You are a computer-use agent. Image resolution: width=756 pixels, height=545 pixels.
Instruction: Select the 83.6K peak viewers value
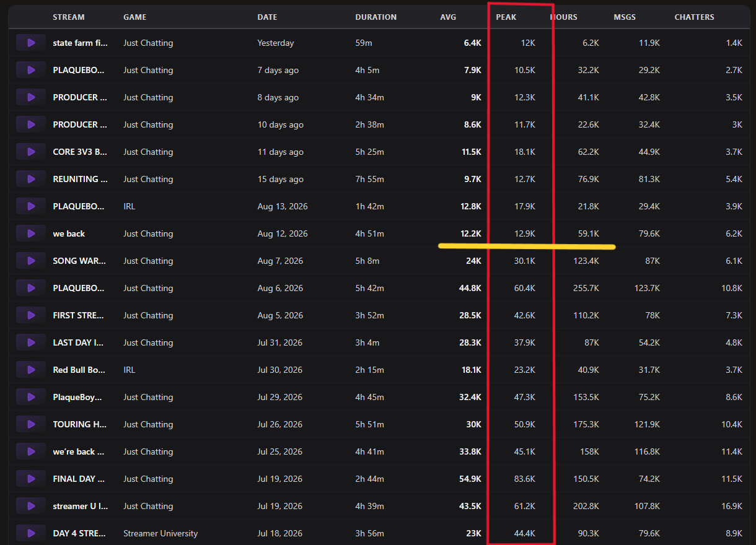(525, 479)
